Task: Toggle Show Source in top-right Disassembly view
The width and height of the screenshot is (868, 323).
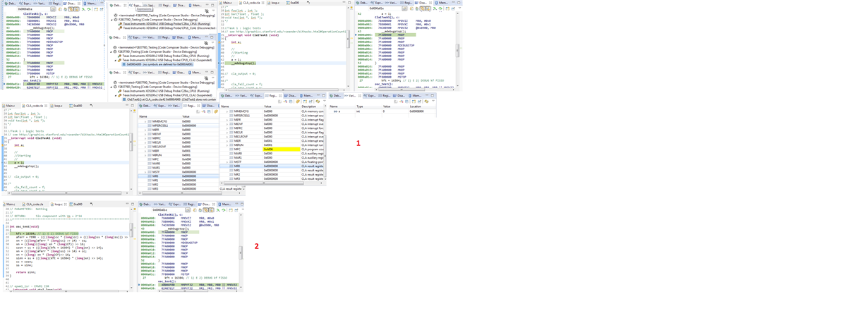Action: coord(428,8)
